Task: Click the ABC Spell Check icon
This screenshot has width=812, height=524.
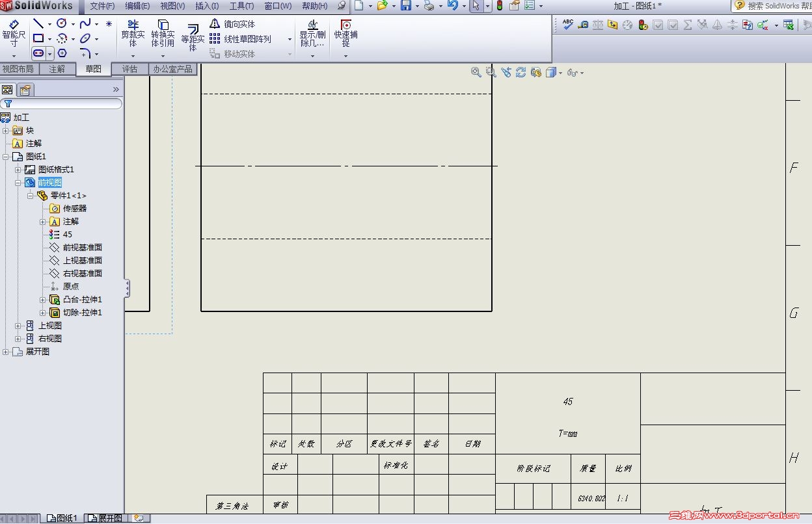Action: (568, 25)
